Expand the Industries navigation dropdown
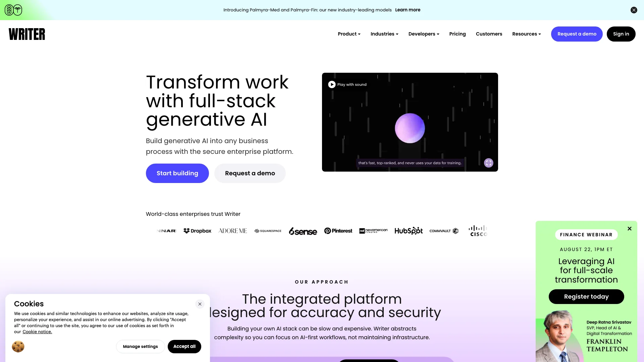This screenshot has width=644, height=362. pos(384,34)
